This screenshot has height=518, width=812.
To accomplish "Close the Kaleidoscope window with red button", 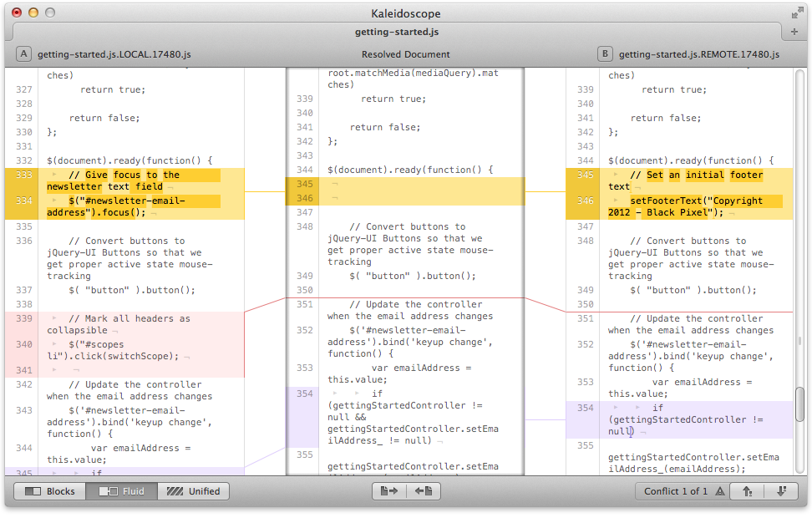I will coord(17,13).
